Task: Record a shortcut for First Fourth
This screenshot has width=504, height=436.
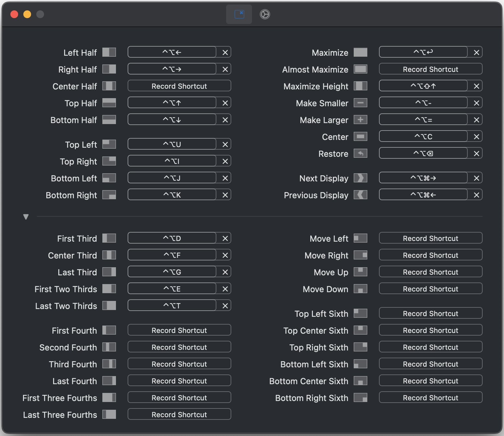Action: (179, 330)
